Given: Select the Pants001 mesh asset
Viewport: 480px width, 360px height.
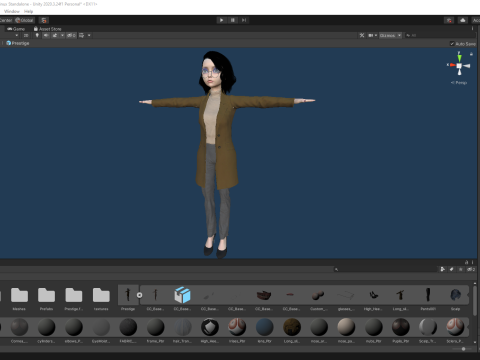Looking at the screenshot, I should [x=428, y=298].
